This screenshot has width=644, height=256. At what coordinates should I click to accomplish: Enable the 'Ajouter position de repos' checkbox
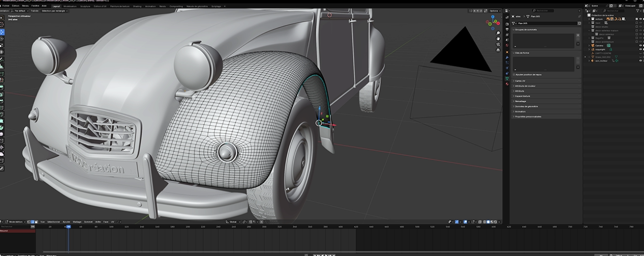tap(514, 74)
